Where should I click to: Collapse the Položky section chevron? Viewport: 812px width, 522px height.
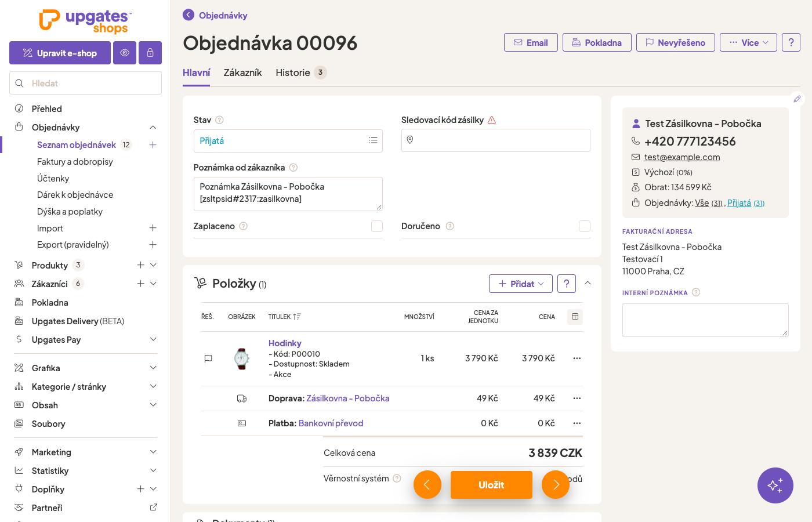[588, 283]
